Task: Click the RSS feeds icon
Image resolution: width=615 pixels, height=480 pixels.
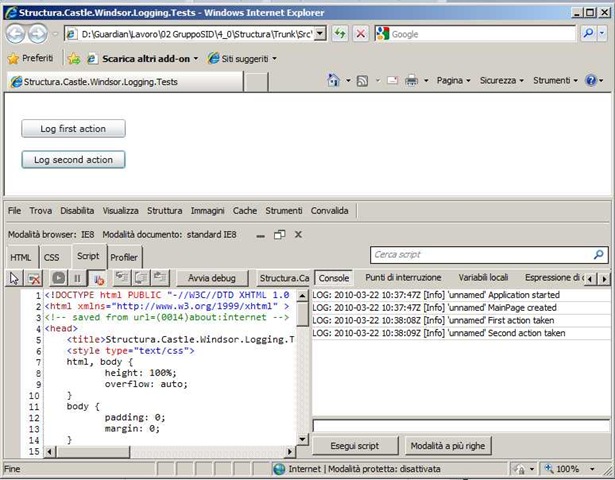Action: (362, 81)
